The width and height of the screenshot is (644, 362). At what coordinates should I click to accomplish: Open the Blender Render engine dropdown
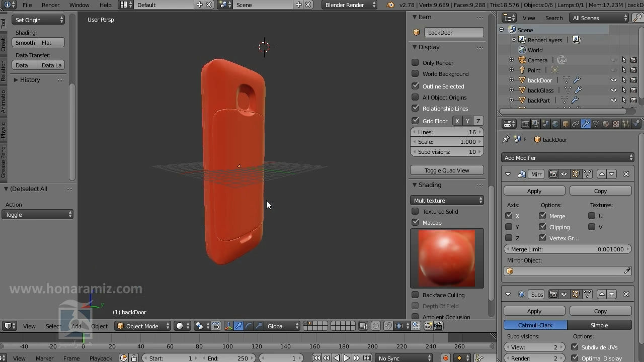(x=350, y=5)
